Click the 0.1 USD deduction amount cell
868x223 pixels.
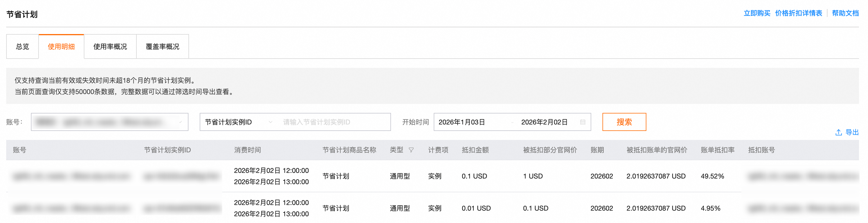[475, 176]
